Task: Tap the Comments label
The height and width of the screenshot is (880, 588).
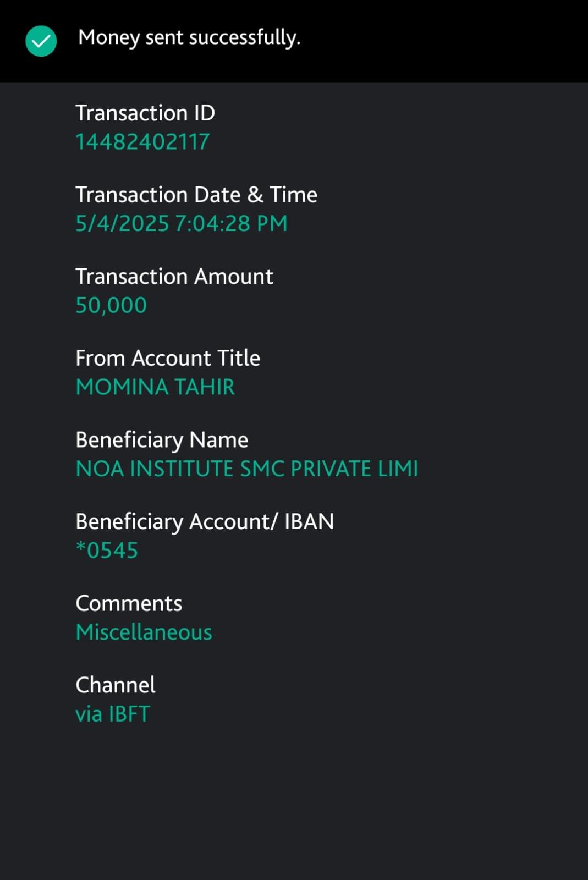Action: coord(128,603)
